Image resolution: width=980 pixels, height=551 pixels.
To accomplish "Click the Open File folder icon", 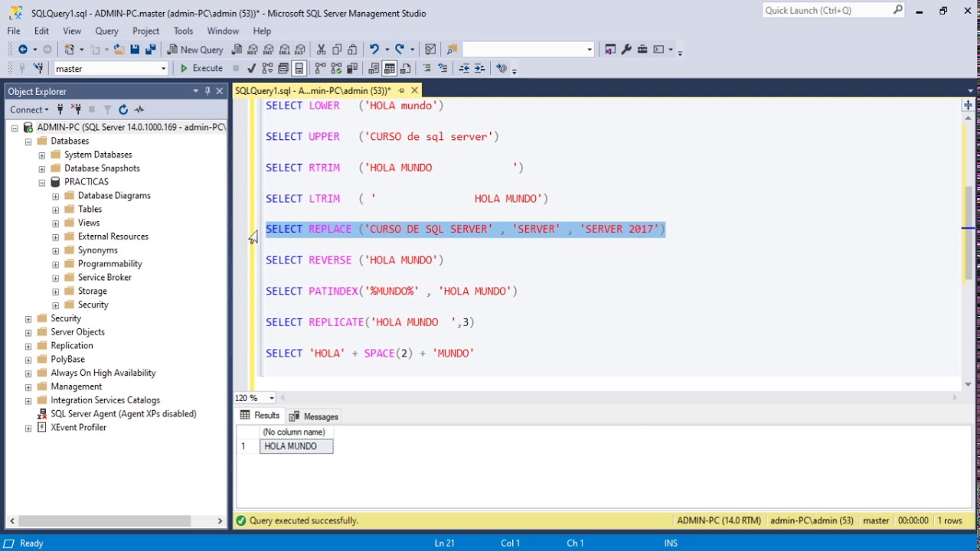I will tap(119, 49).
